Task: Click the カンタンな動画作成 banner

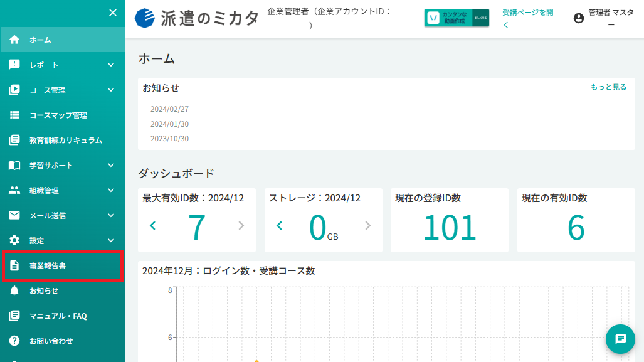Action: click(457, 18)
